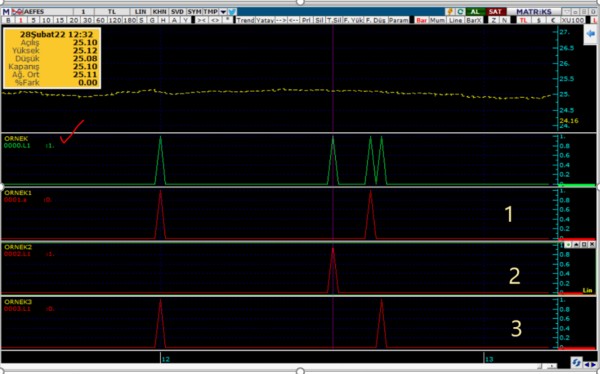Screen dimensions: 600x374
Task: Select the Trend drawing tool
Action: 245,20
